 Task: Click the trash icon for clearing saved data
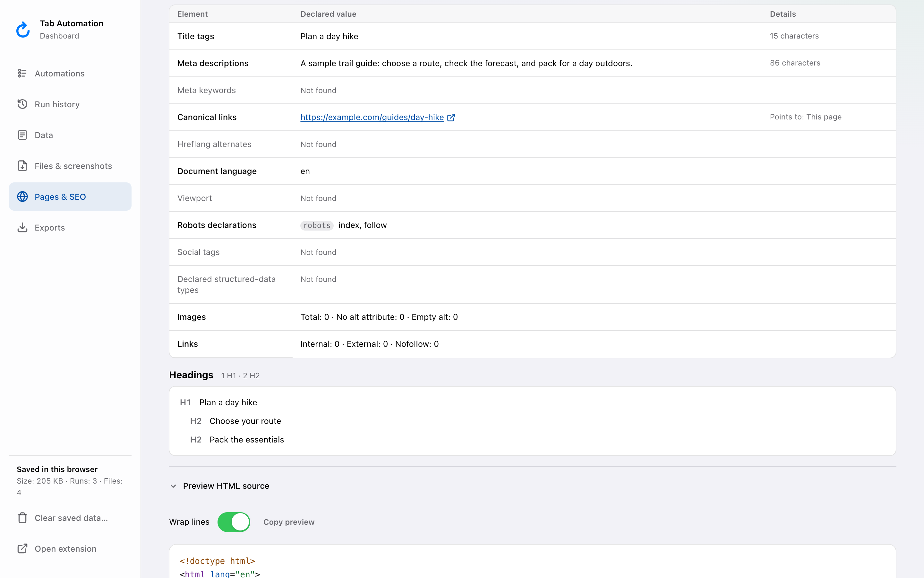coord(22,518)
